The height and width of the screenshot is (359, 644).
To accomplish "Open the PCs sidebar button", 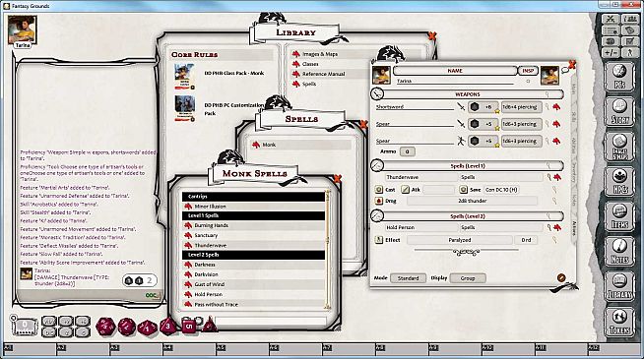I will (619, 77).
